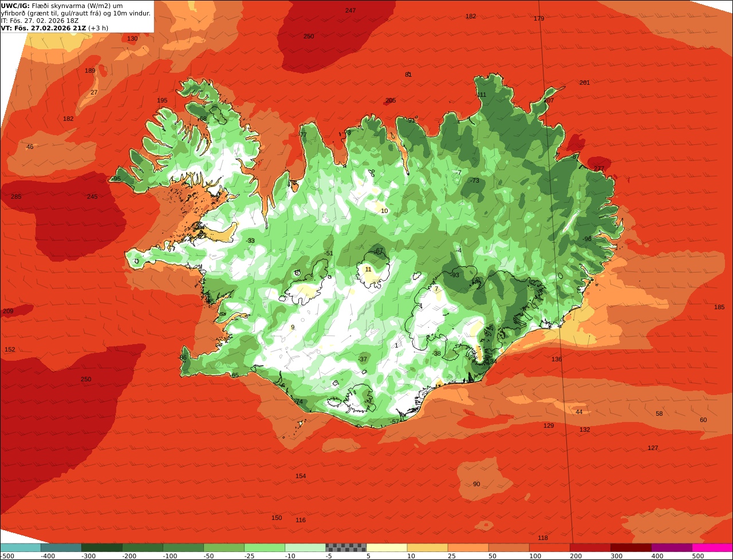The height and width of the screenshot is (560, 733).
Task: Click the light teal legend swatch left of -500
Action: pyautogui.click(x=20, y=547)
